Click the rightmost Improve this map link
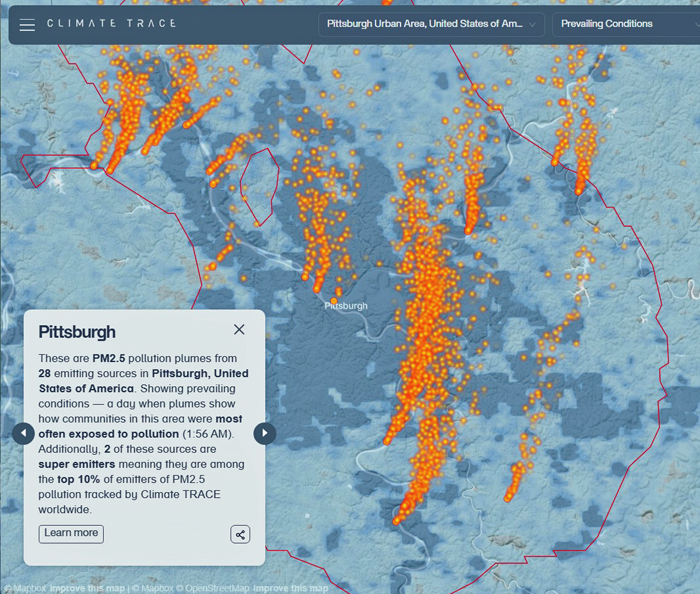This screenshot has height=594, width=700. tap(290, 588)
